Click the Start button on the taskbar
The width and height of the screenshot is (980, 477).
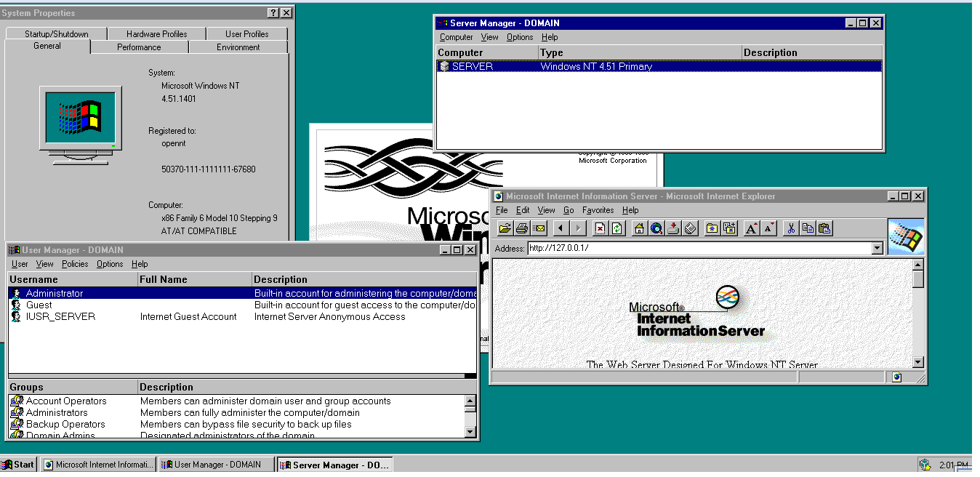click(x=18, y=465)
